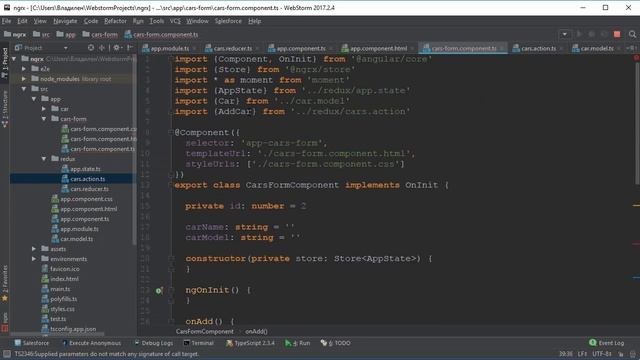Click cursor position 39:36 in status bar
The image size is (640, 360).
(x=565, y=354)
